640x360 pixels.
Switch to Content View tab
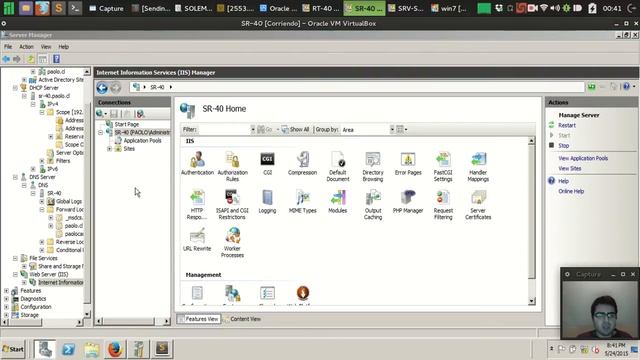click(x=243, y=319)
